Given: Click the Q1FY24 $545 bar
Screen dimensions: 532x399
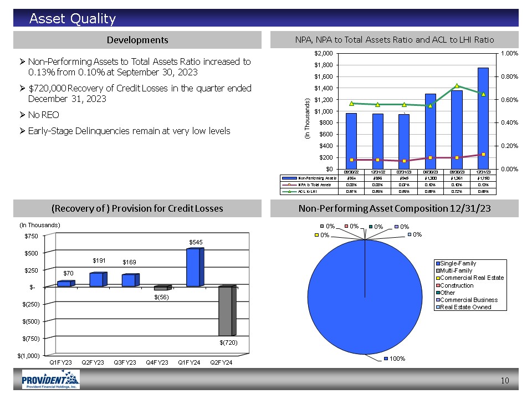Looking at the screenshot, I should click(x=195, y=268).
